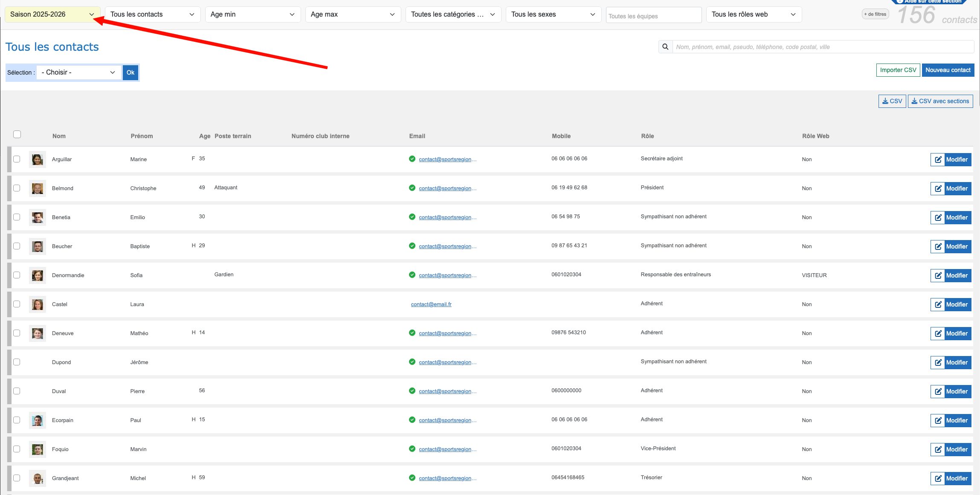Viewport: 980px width, 495px height.
Task: Open the Saison 2025-2026 dropdown
Action: pyautogui.click(x=52, y=14)
